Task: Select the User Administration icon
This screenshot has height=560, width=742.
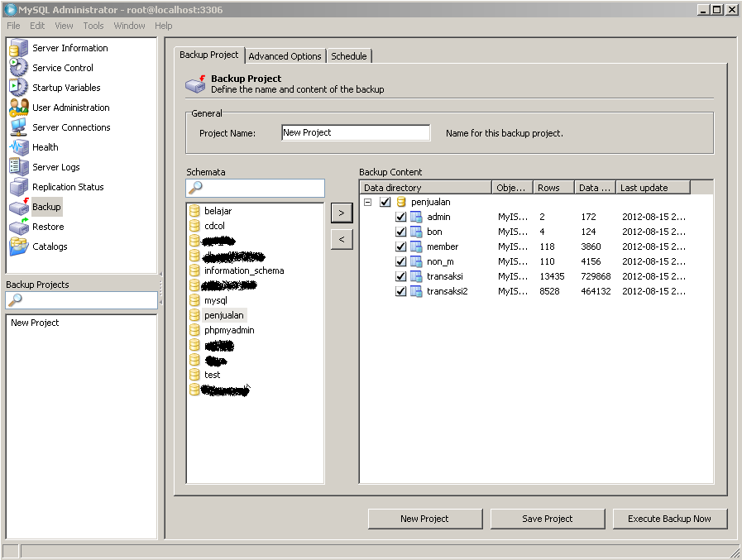Action: pos(19,108)
